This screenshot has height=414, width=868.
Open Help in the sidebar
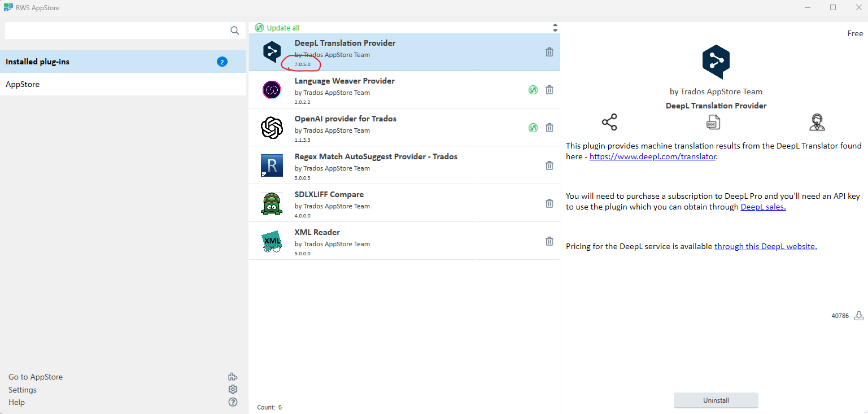tap(16, 402)
